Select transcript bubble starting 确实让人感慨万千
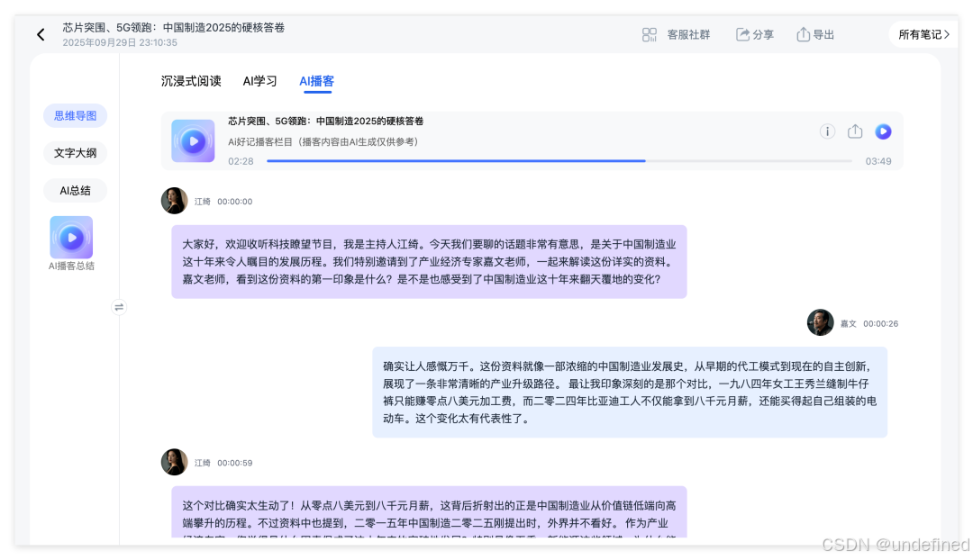The image size is (973, 560). click(630, 393)
